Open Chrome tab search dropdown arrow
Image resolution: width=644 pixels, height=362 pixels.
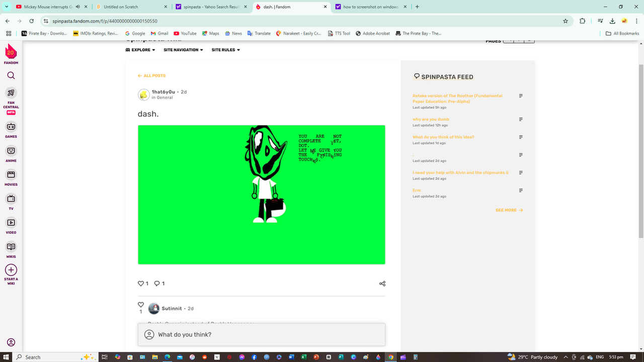[x=7, y=7]
